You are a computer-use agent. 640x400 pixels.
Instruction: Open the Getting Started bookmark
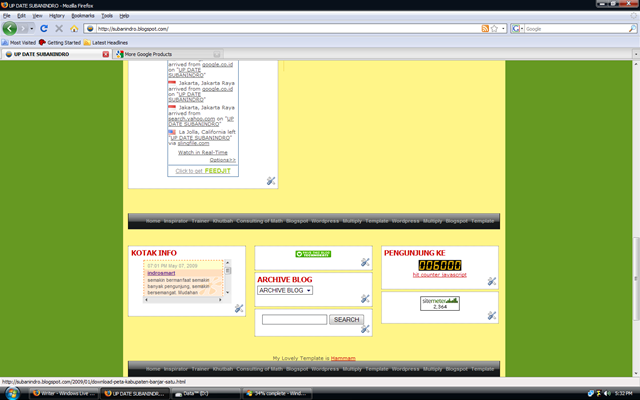(x=60, y=42)
